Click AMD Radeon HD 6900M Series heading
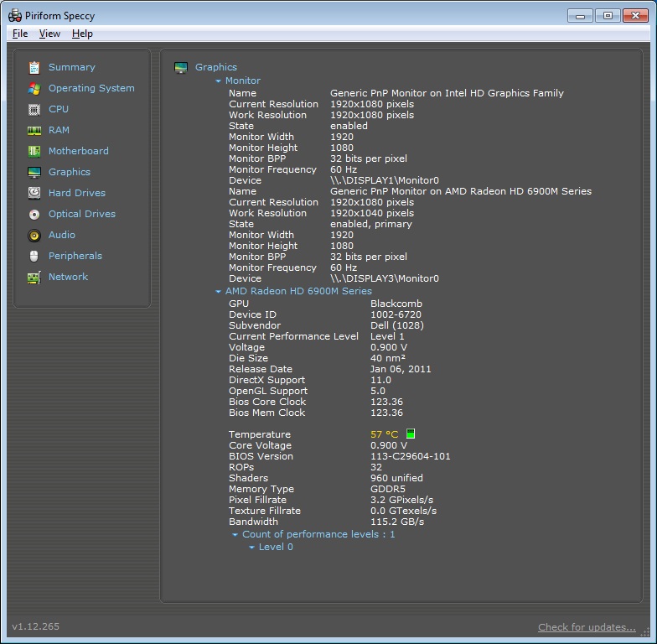 pyautogui.click(x=298, y=291)
